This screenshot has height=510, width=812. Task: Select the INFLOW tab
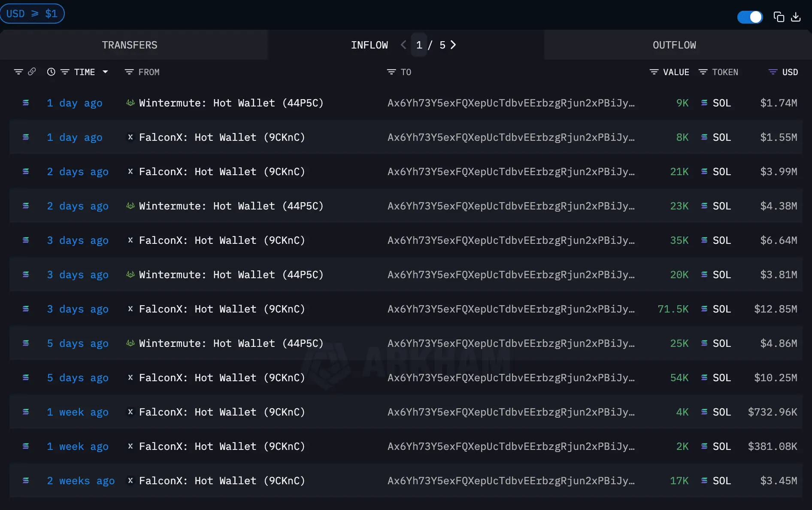click(x=370, y=45)
